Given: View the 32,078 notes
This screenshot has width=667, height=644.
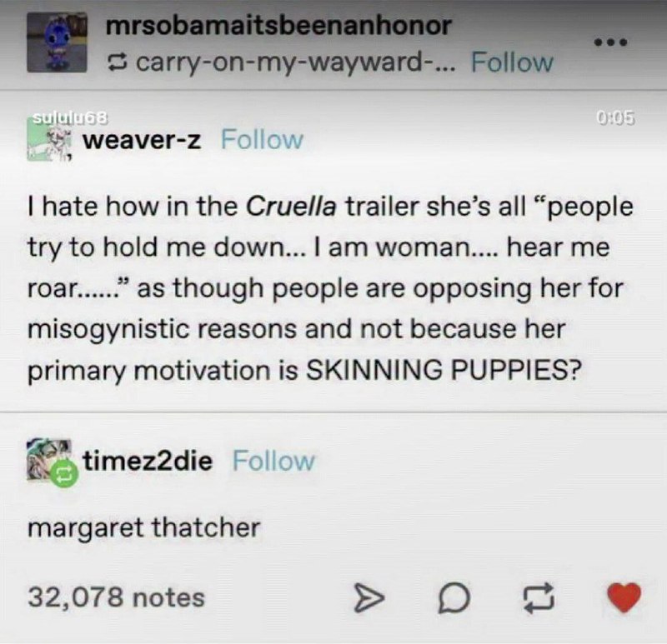Looking at the screenshot, I should 117,597.
